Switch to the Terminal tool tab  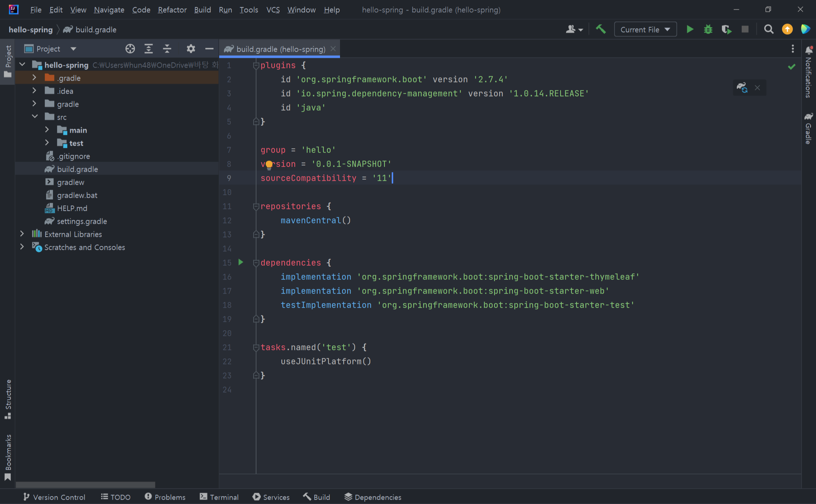pos(219,497)
